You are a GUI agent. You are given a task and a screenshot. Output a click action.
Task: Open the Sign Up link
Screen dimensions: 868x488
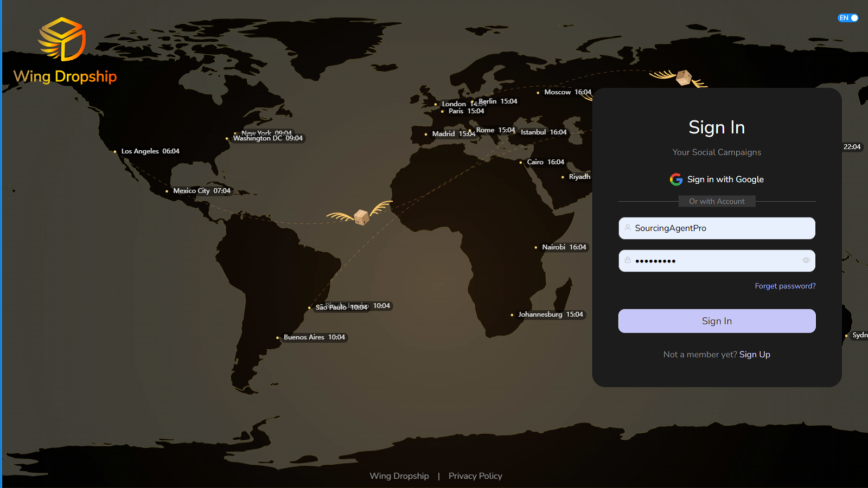[x=755, y=354]
